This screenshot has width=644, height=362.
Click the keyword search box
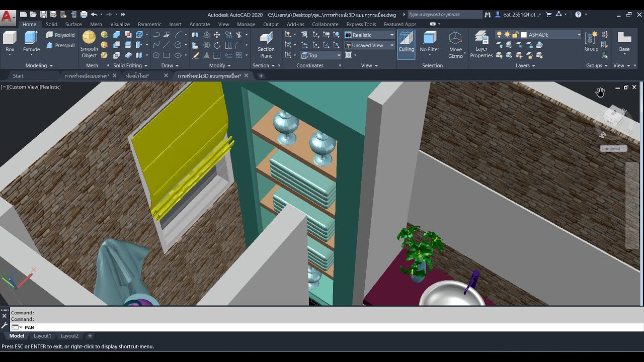pyautogui.click(x=444, y=15)
